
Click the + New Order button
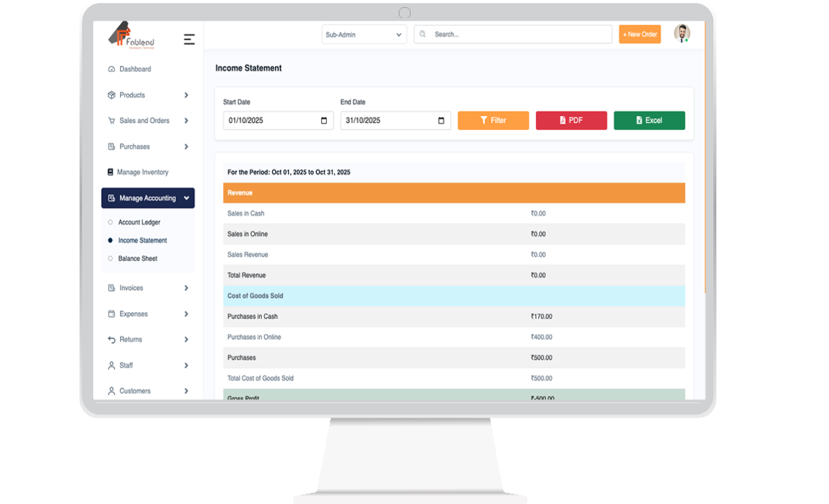point(639,34)
